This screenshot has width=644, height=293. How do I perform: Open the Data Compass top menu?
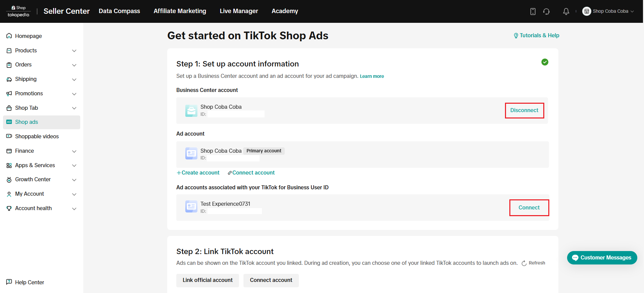coord(119,11)
